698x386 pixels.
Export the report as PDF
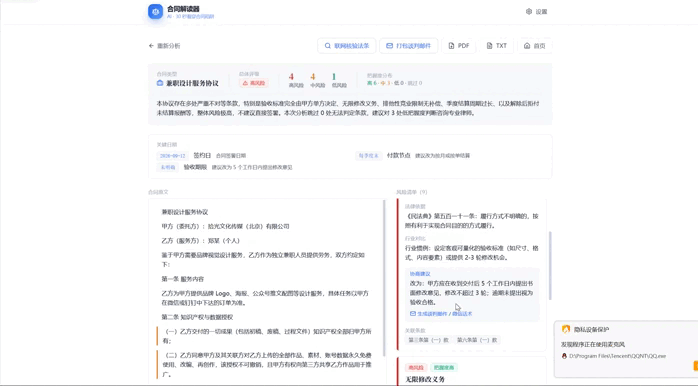point(459,46)
